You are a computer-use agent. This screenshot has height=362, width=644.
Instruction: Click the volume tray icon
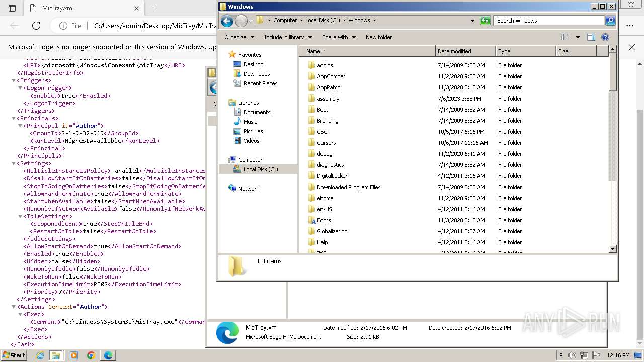tap(573, 355)
